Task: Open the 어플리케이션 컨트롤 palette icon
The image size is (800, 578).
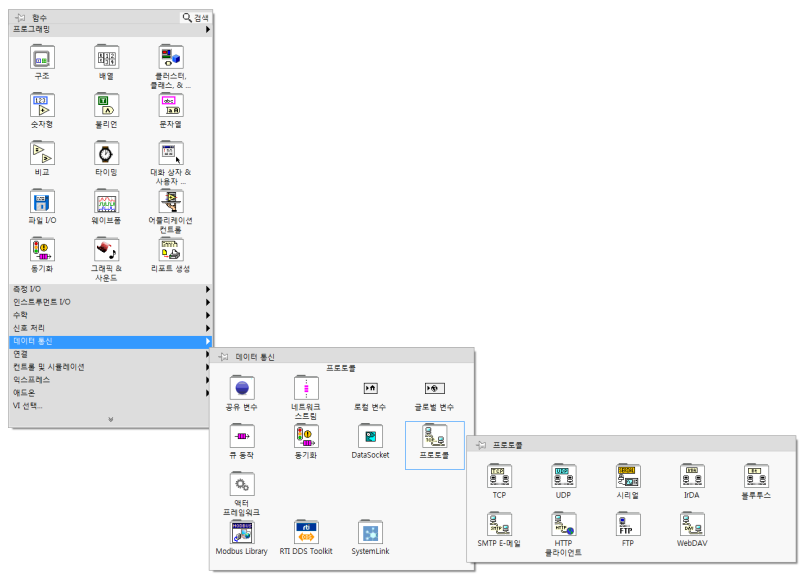Action: pyautogui.click(x=171, y=202)
